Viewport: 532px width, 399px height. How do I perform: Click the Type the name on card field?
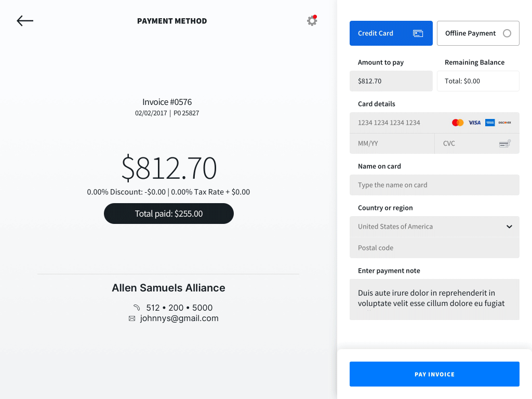coord(434,185)
